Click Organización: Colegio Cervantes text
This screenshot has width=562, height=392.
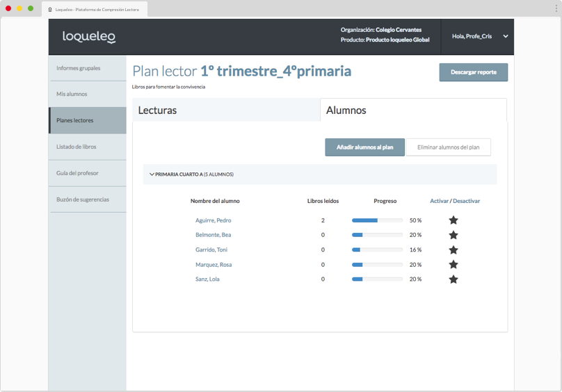(x=381, y=30)
